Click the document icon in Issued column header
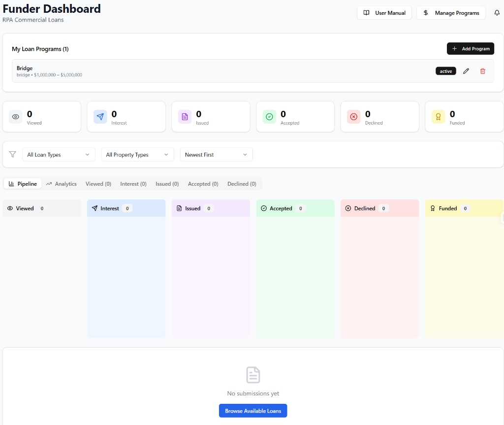This screenshot has width=504, height=425. pos(179,208)
